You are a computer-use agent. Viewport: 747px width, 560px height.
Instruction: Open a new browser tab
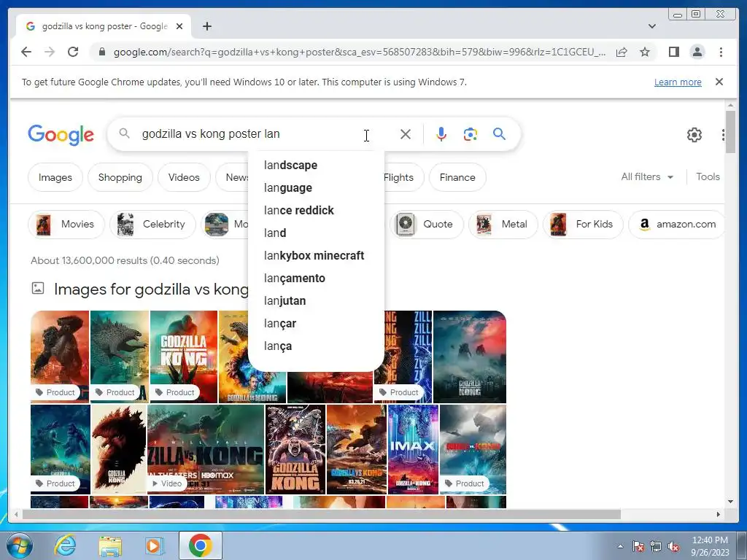coord(206,26)
